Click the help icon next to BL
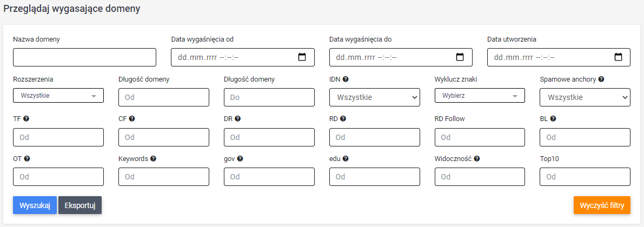 (x=553, y=118)
